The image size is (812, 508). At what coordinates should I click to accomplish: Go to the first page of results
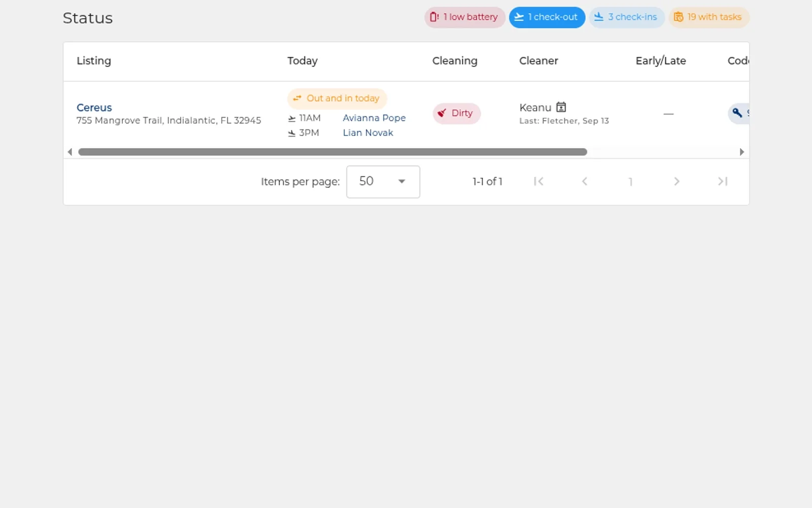tap(538, 181)
